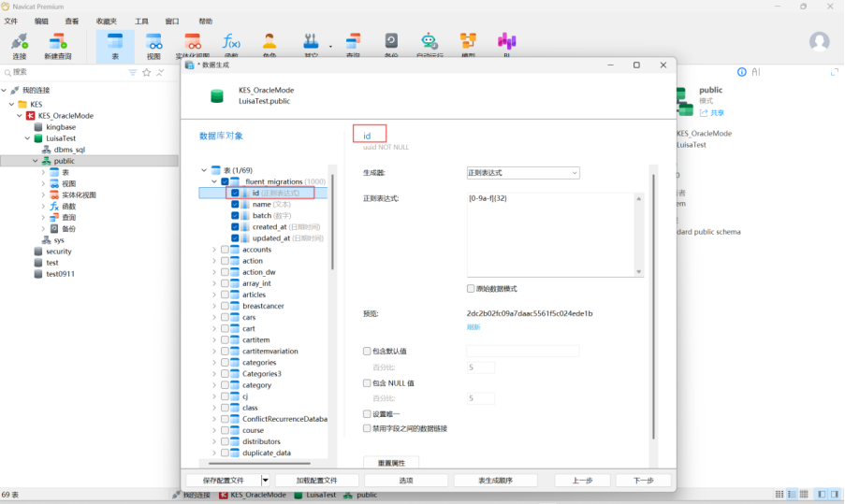Open the 工具 (Tools) menu
The width and height of the screenshot is (845, 504).
click(x=141, y=21)
